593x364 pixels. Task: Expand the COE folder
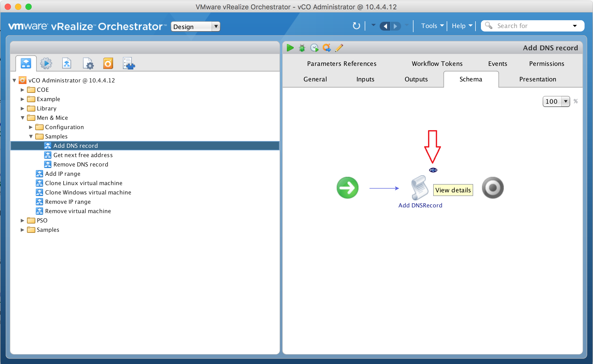pyautogui.click(x=23, y=90)
